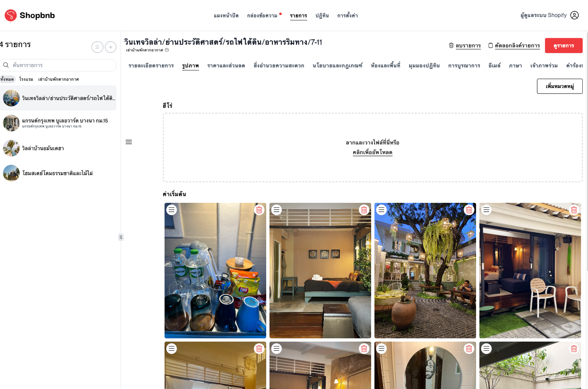Click the เพิ่มหมวดหมู่ button
This screenshot has width=588, height=389.
(x=560, y=86)
